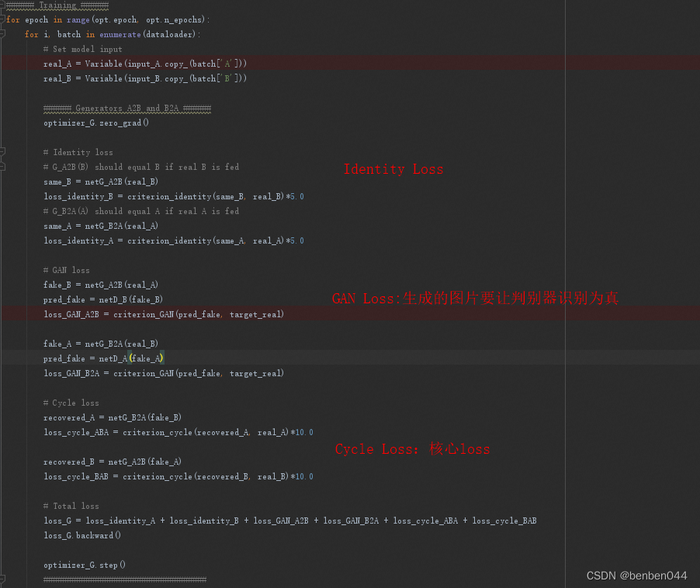Click the '# Total loss' comment

[71, 506]
